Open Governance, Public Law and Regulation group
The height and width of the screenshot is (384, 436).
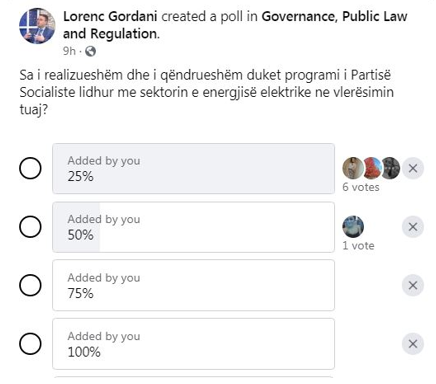[x=235, y=25]
